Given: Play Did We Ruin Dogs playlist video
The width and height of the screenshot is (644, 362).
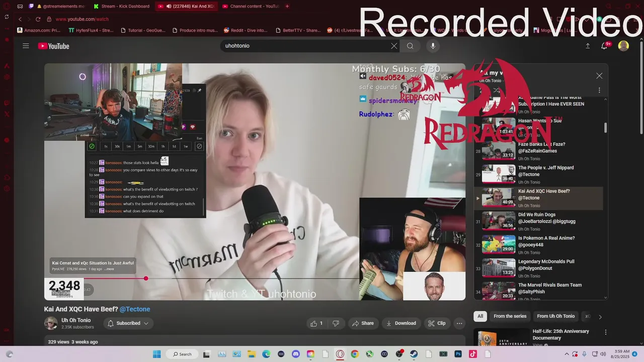Looking at the screenshot, I should (x=538, y=221).
